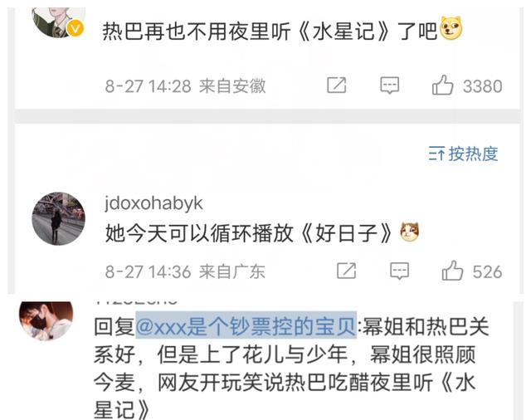Tap the username jdoxohabyk
The width and height of the screenshot is (531, 420).
153,203
